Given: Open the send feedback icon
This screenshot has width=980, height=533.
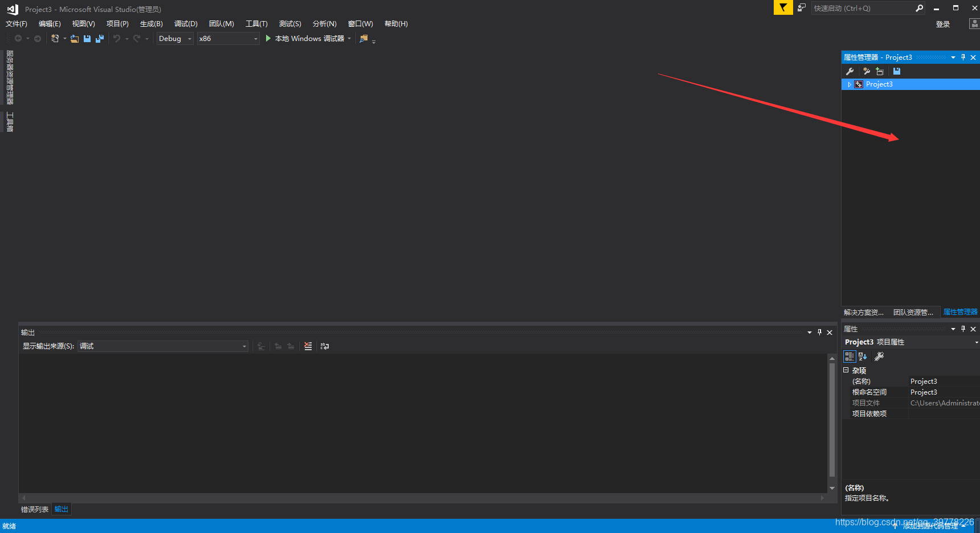Looking at the screenshot, I should point(802,8).
